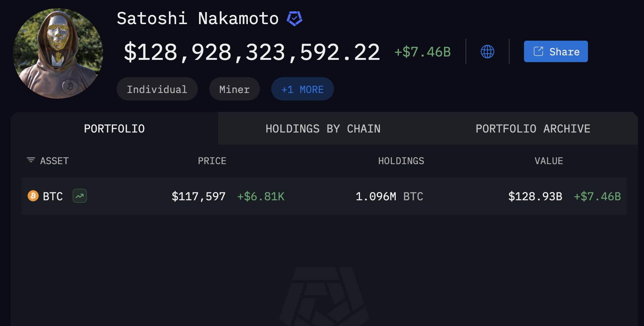
Task: Switch to the HOLDINGS BY CHAIN tab
Action: pos(323,128)
